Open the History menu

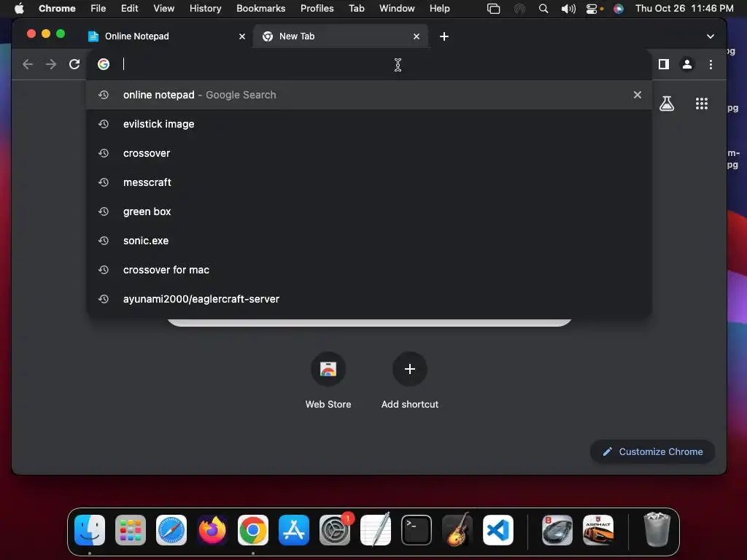[205, 9]
